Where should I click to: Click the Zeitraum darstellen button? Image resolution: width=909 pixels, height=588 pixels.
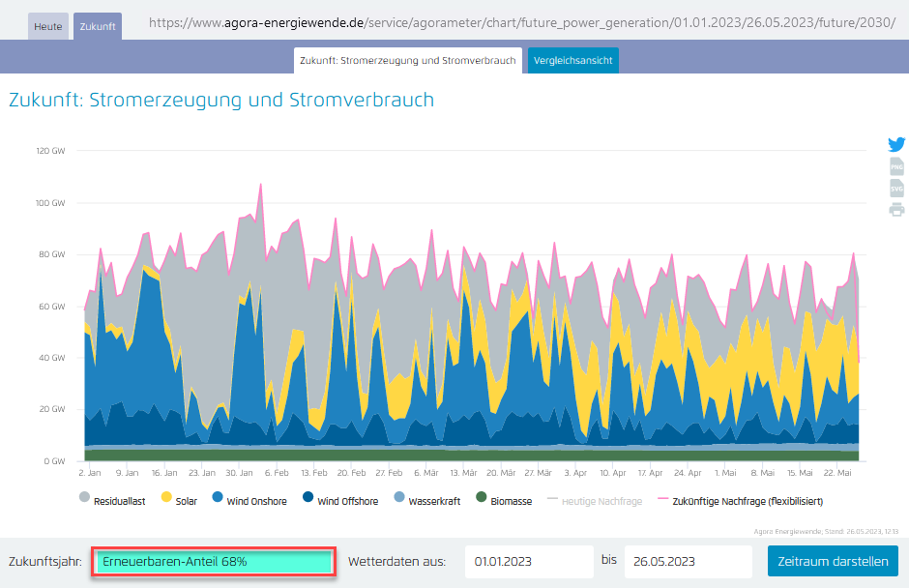pos(833,561)
